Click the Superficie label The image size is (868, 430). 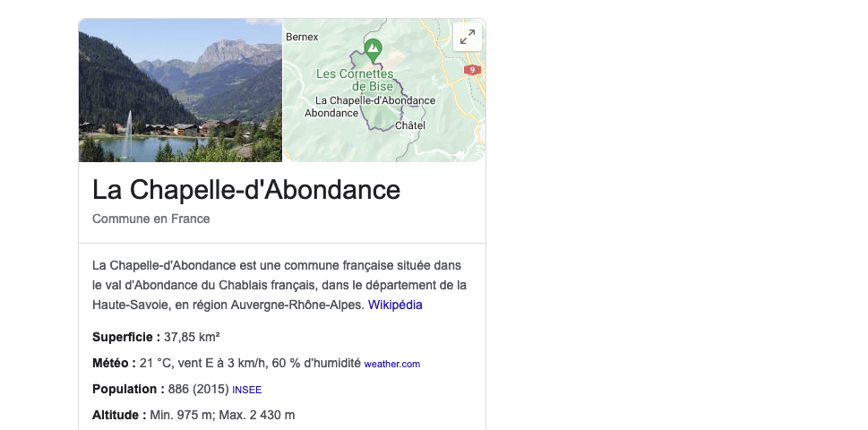coord(126,337)
